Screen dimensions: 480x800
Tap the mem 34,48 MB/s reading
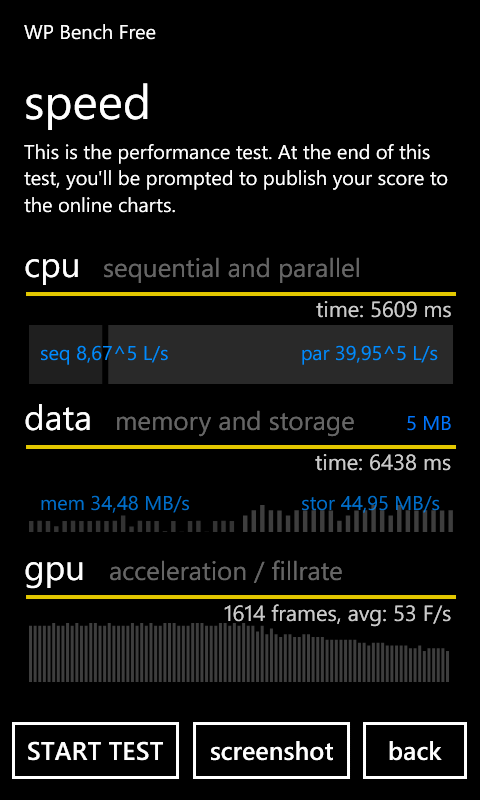click(x=115, y=504)
